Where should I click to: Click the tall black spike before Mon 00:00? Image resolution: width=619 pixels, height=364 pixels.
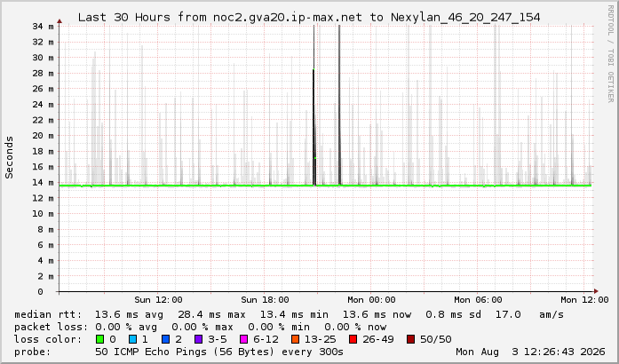[339, 105]
